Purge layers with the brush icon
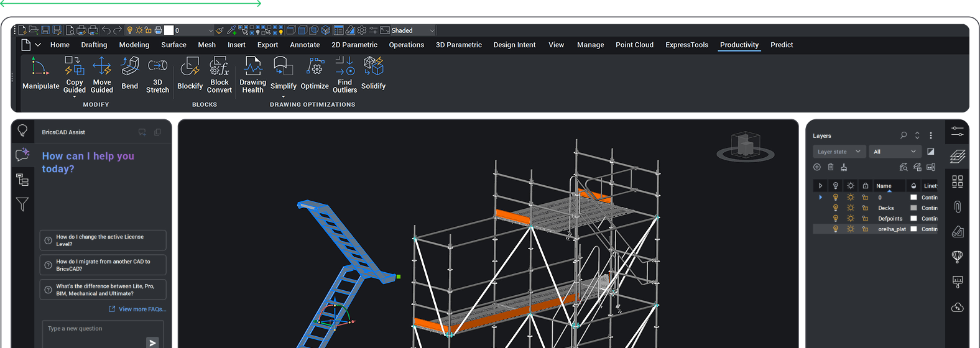Screen dimensions: 980x348 point(844,167)
